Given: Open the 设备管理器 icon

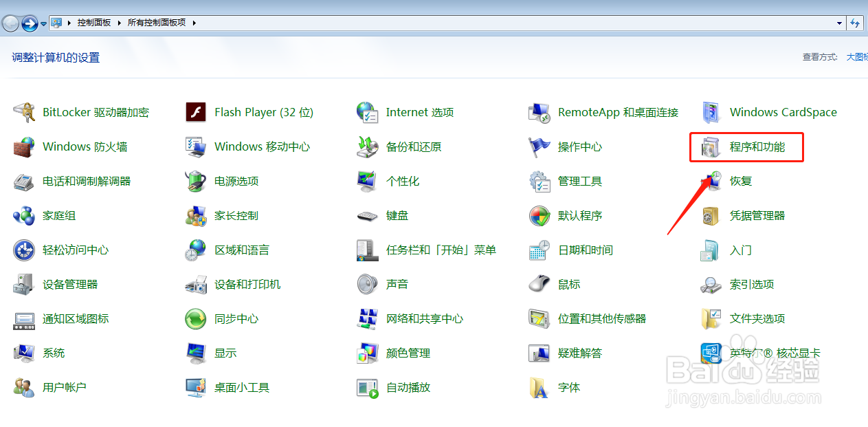Looking at the screenshot, I should (x=24, y=284).
